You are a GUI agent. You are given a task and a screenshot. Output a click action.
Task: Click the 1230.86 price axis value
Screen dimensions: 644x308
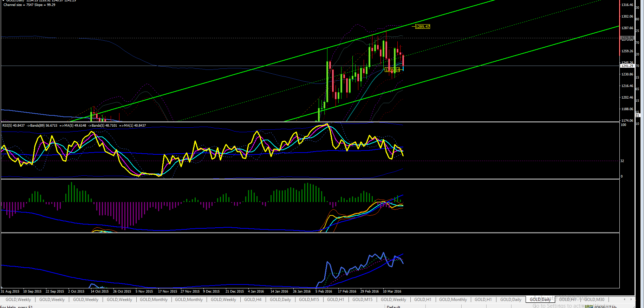tap(627, 74)
